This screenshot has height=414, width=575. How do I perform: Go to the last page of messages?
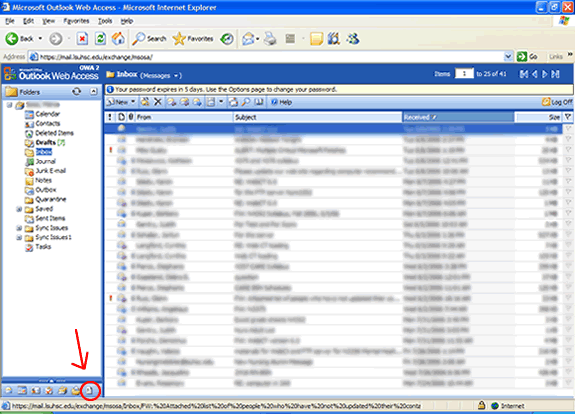(x=556, y=74)
